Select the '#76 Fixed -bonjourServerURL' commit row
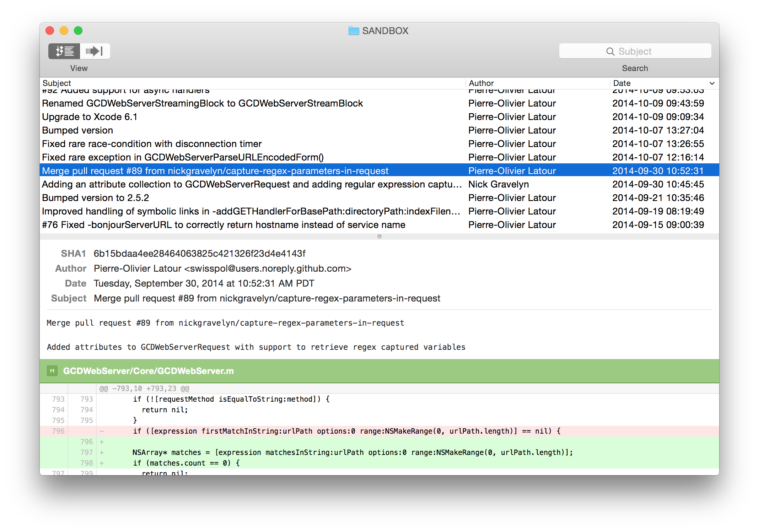The height and width of the screenshot is (532, 759). (224, 225)
